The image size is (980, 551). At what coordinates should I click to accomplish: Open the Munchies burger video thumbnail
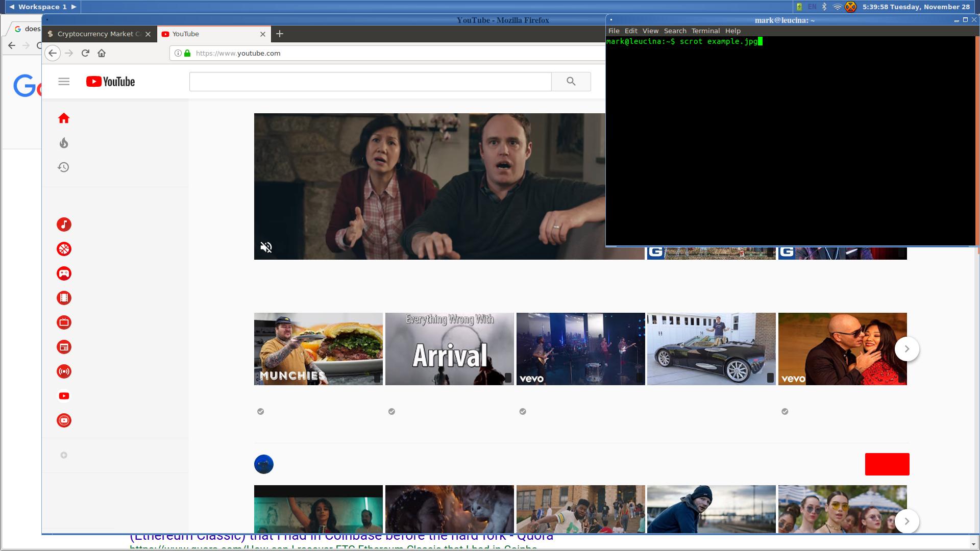pos(318,349)
